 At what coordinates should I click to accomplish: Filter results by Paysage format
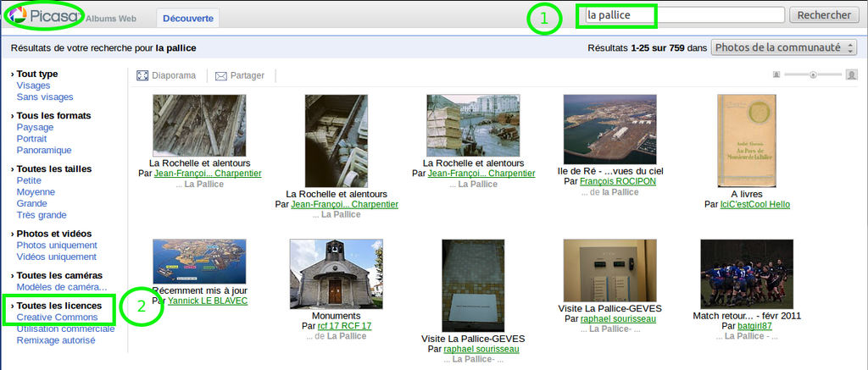[x=35, y=127]
